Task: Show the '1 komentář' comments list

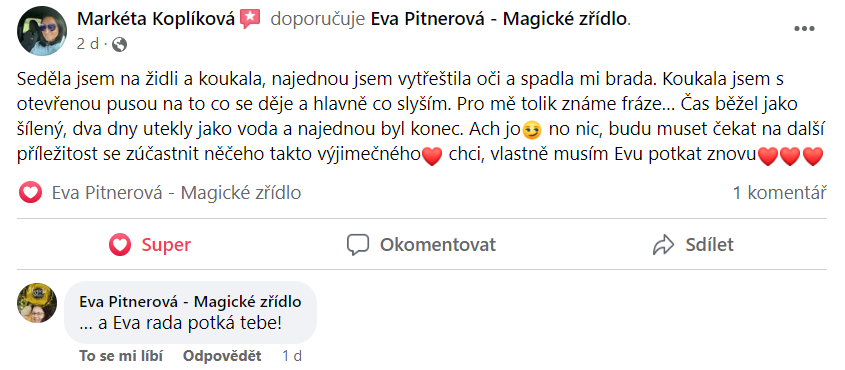Action: (779, 192)
